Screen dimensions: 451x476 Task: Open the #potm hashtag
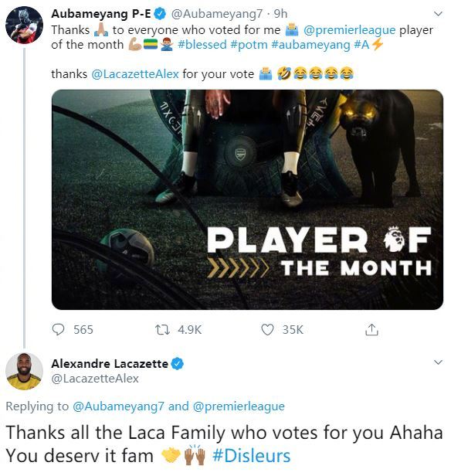click(x=249, y=45)
